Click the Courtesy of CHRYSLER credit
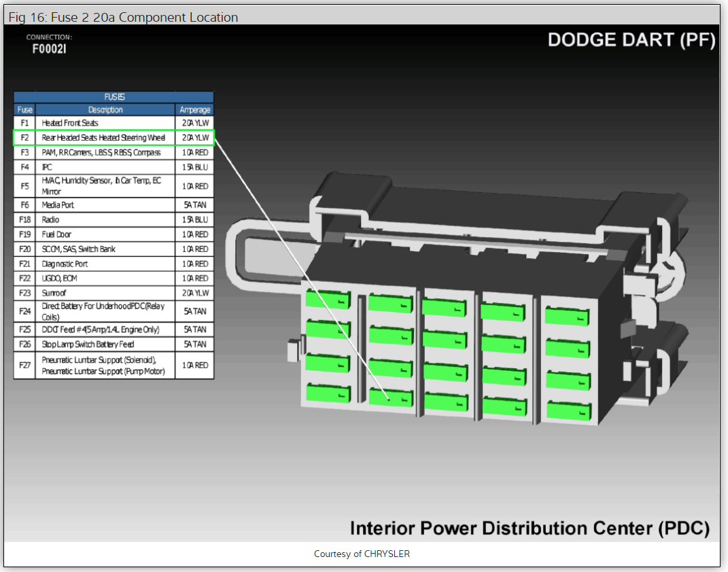The width and height of the screenshot is (728, 572). tap(362, 554)
